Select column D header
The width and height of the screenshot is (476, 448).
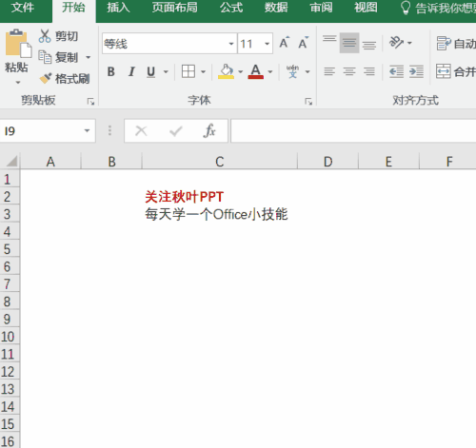tap(327, 162)
